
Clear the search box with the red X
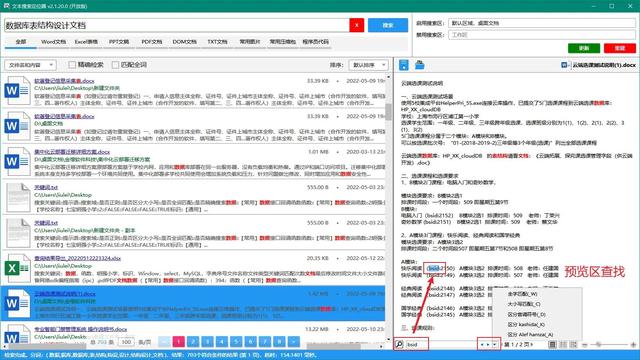(x=356, y=25)
